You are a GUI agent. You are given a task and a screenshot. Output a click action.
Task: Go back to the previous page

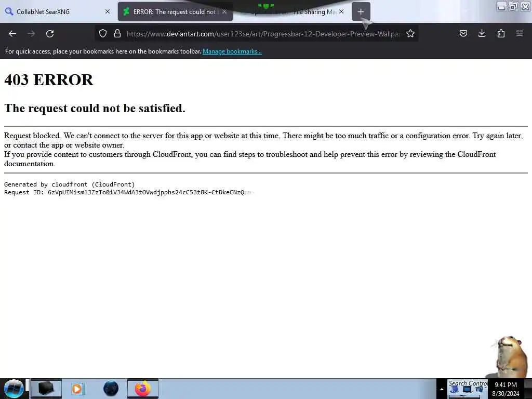[x=12, y=34]
